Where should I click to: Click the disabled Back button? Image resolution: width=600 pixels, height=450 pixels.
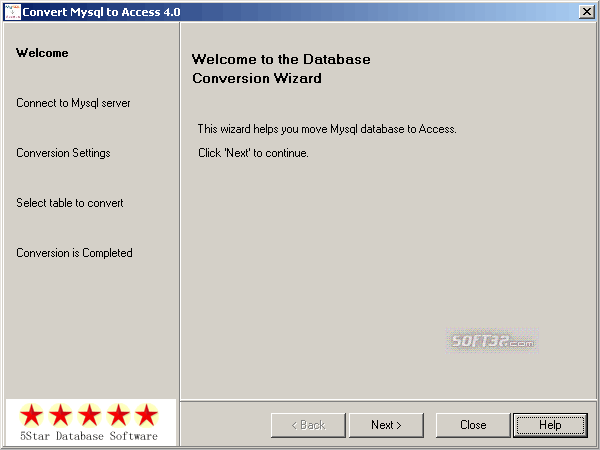point(308,425)
